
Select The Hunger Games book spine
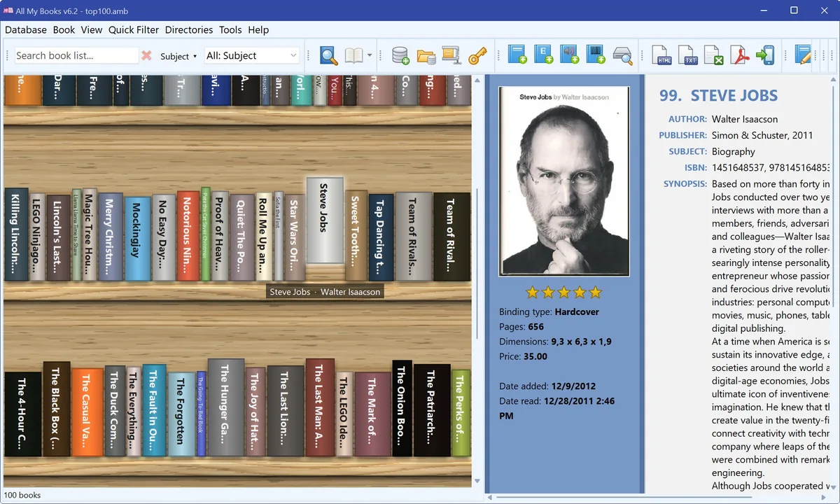pos(226,407)
